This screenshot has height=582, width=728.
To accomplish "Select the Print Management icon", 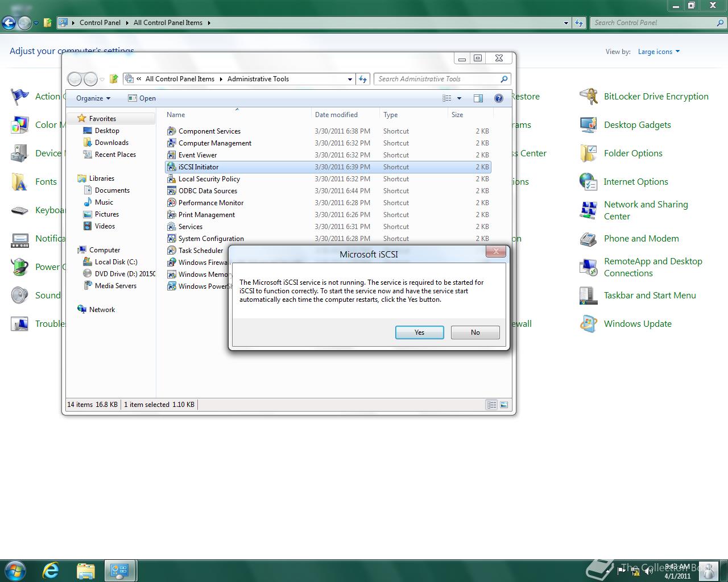I will tap(172, 215).
